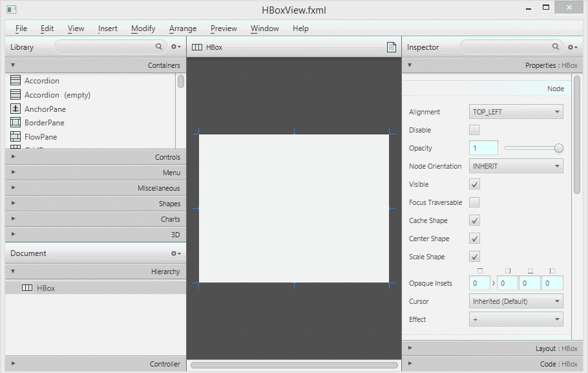Open the Edit menu
This screenshot has width=588, height=373.
click(47, 28)
